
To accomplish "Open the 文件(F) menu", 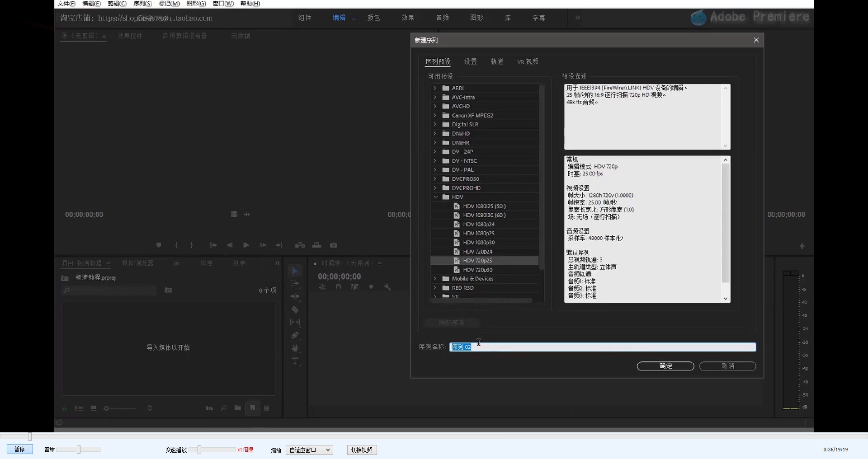I will pos(66,4).
